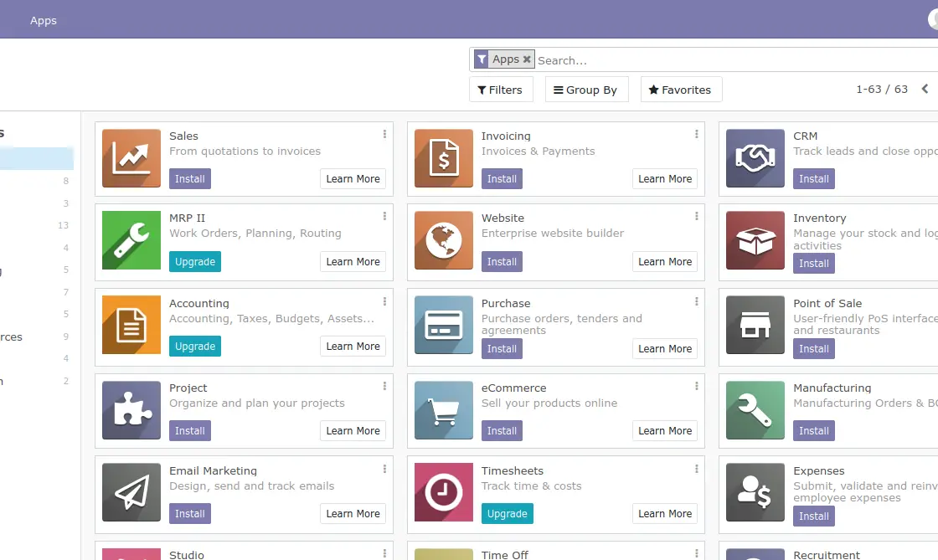Screen dimensions: 938x560
Task: Install the Email Marketing app
Action: coord(189,513)
